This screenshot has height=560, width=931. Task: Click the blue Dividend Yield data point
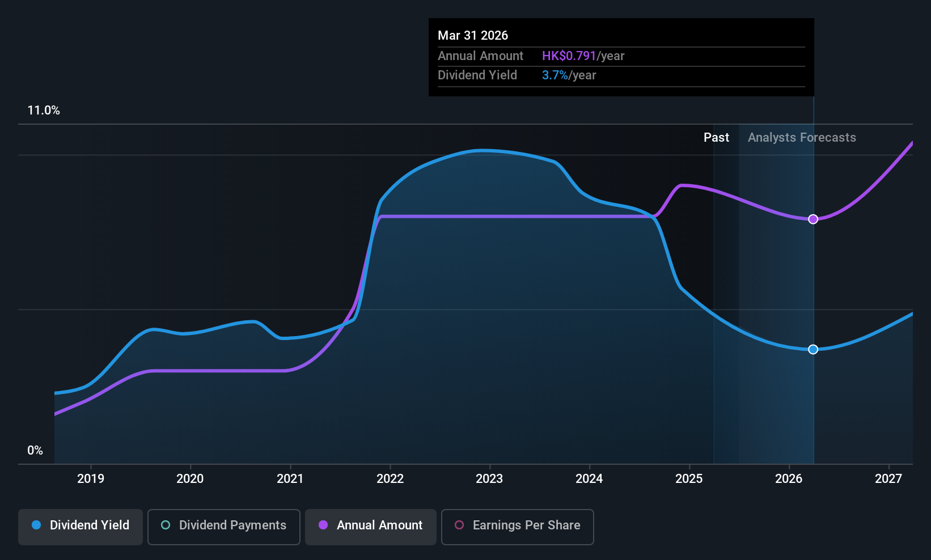point(813,349)
